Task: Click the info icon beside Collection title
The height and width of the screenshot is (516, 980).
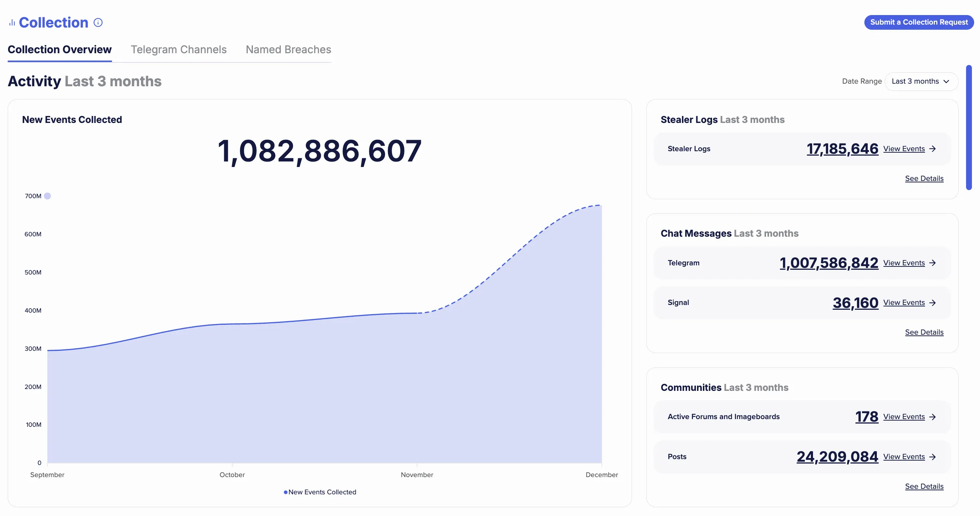Action: point(98,22)
